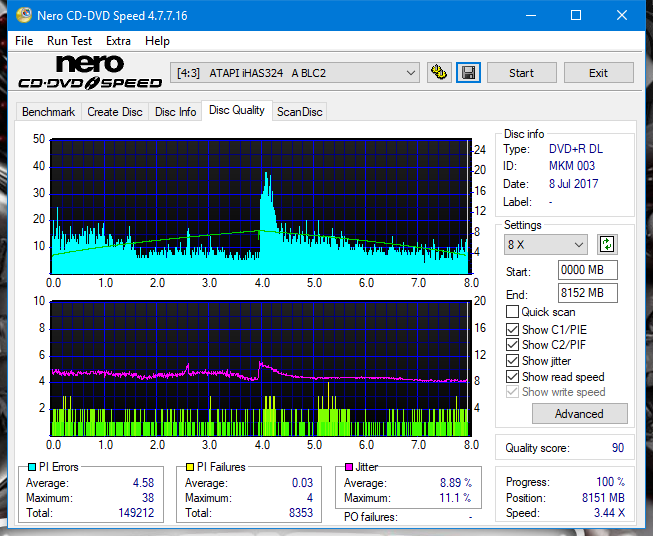Click the Nero app icon in title bar
This screenshot has width=653, height=536.
click(24, 15)
